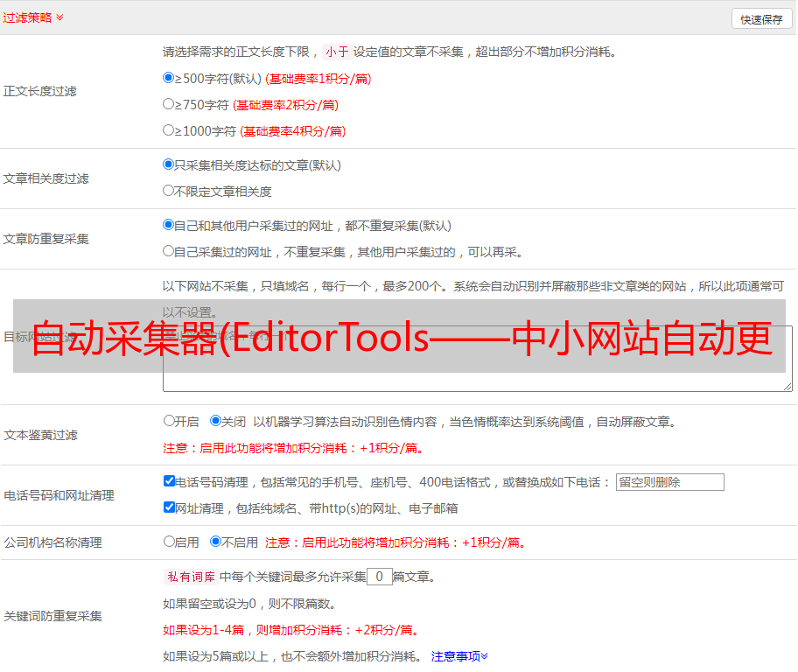The height and width of the screenshot is (672, 798).
Task: Select 不启用 for 公司机构名称清理
Action: coord(216,542)
